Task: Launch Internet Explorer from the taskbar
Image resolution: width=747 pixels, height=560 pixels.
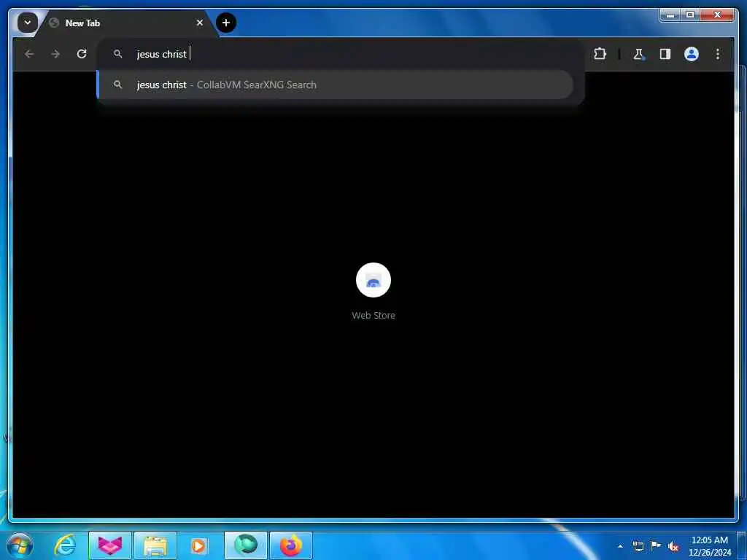Action: click(65, 545)
